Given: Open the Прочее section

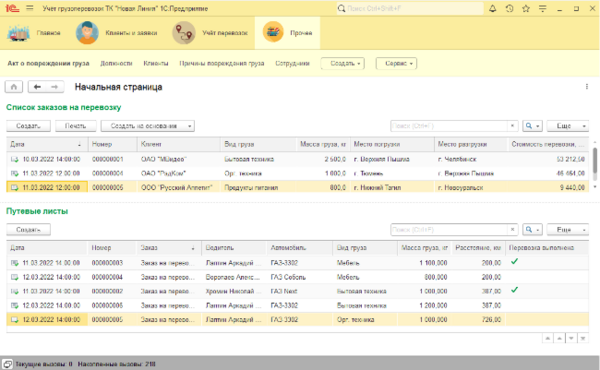Looking at the screenshot, I should pos(287,33).
